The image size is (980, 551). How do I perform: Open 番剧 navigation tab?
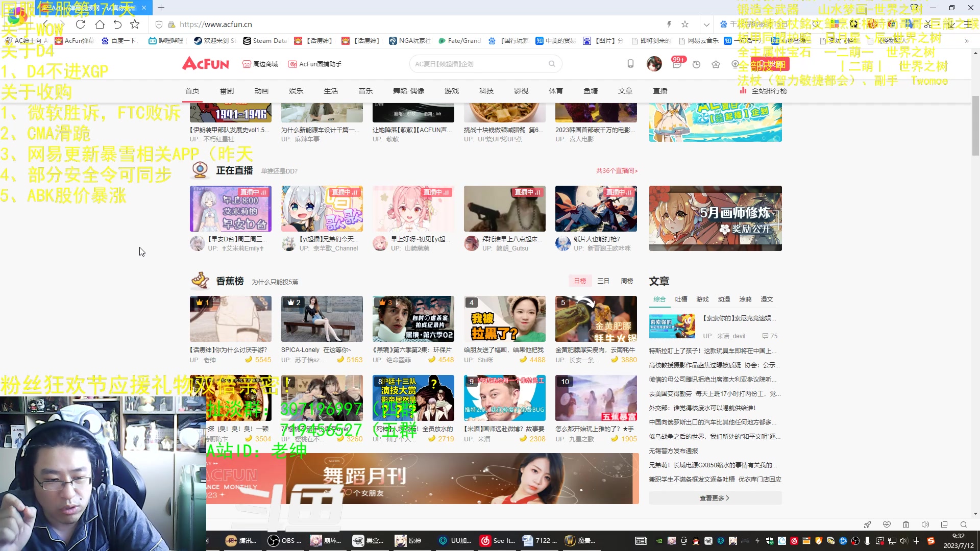tap(227, 91)
